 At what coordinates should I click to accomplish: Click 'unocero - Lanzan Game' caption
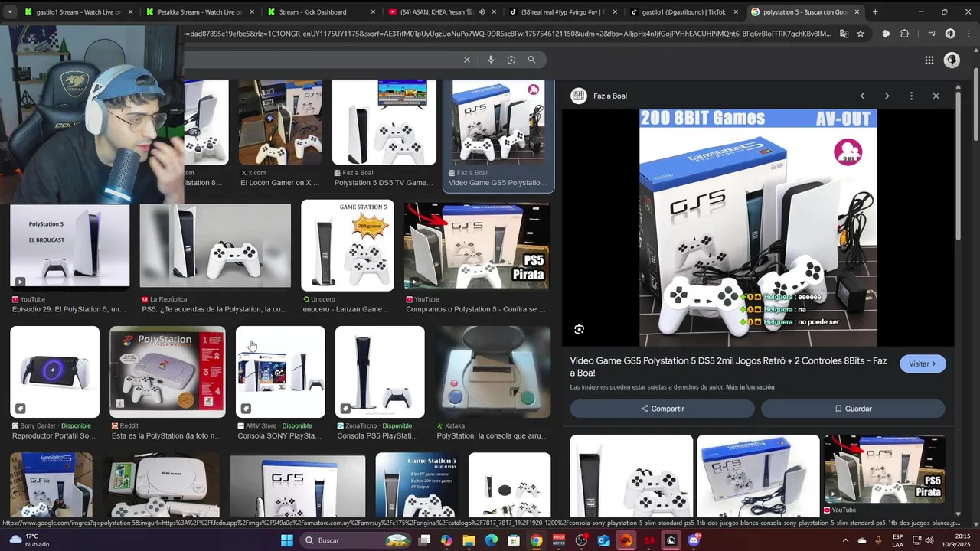pyautogui.click(x=347, y=309)
